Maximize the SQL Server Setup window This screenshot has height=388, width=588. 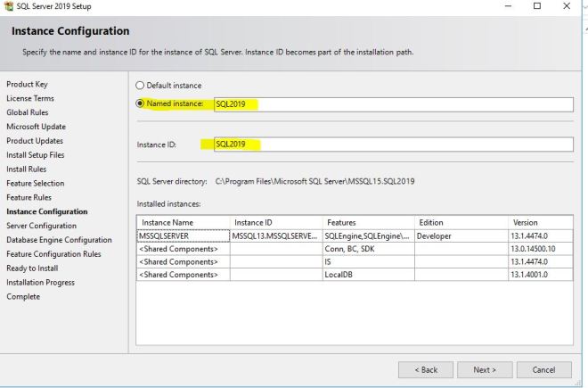537,6
